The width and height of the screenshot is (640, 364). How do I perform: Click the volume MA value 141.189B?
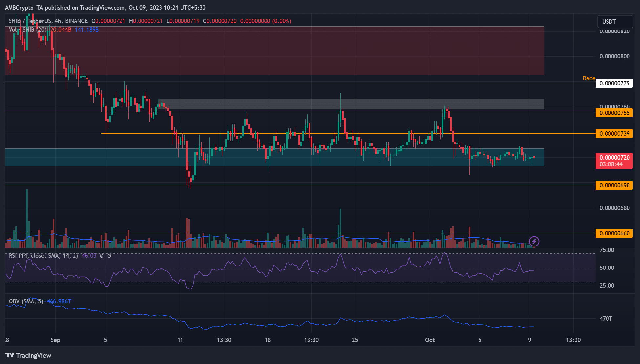pyautogui.click(x=87, y=30)
